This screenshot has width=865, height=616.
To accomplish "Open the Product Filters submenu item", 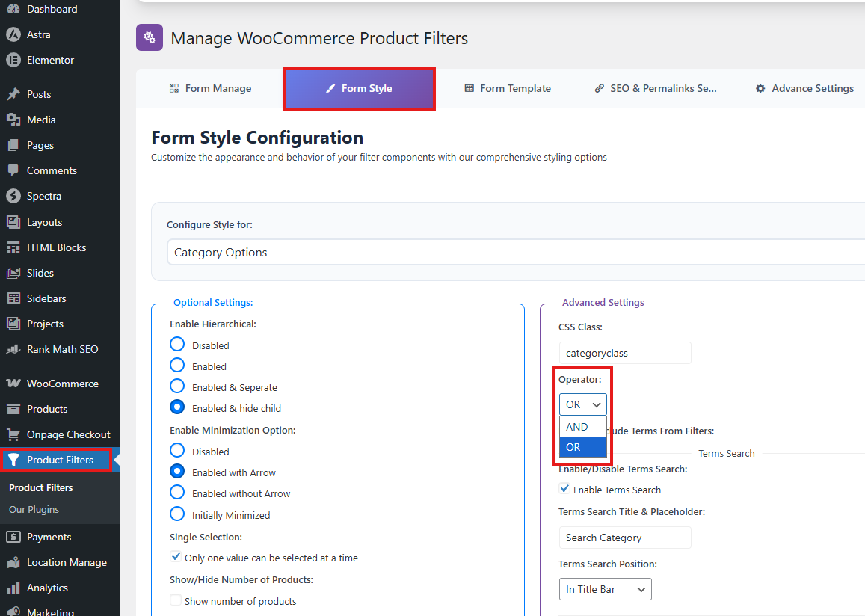I will (x=41, y=487).
